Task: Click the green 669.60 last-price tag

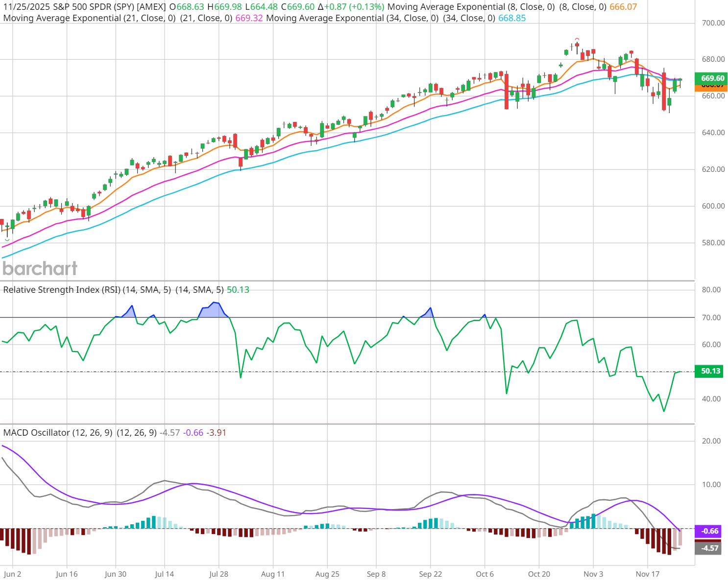Action: [711, 78]
